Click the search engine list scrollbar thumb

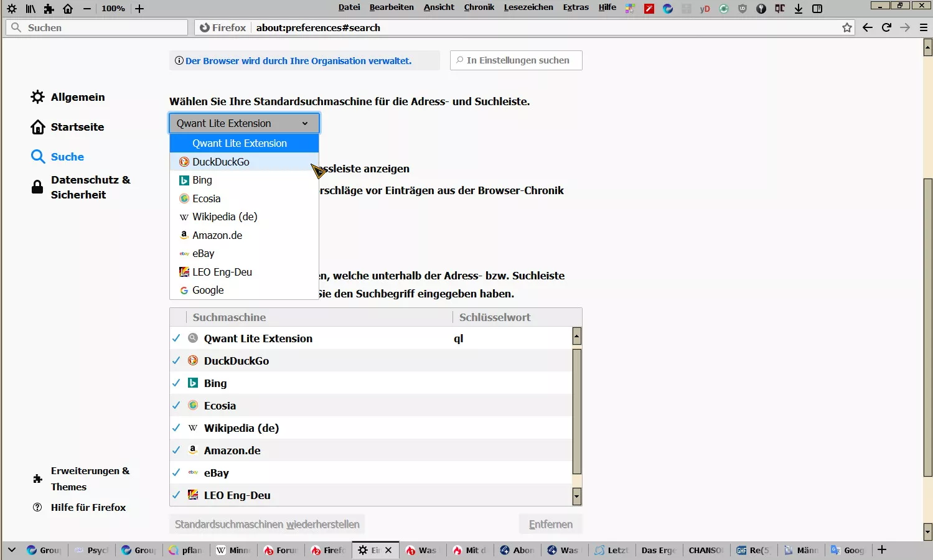pyautogui.click(x=577, y=411)
